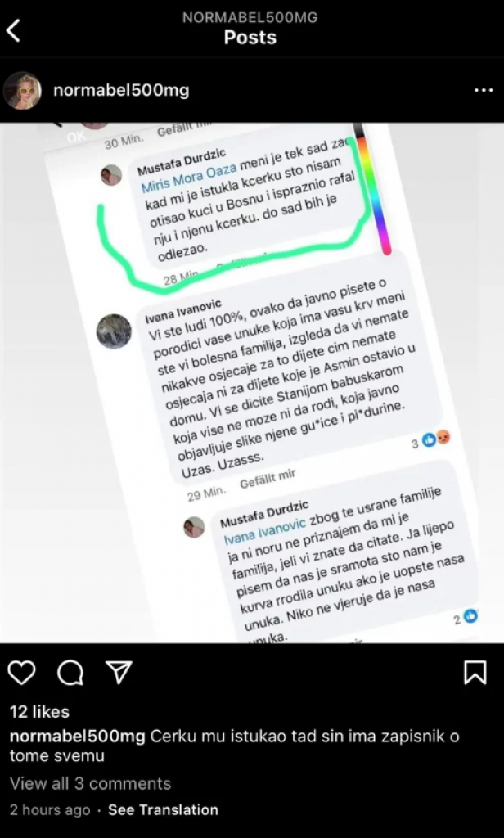View all 3 comments
Image resolution: width=504 pixels, height=838 pixels.
pyautogui.click(x=90, y=783)
